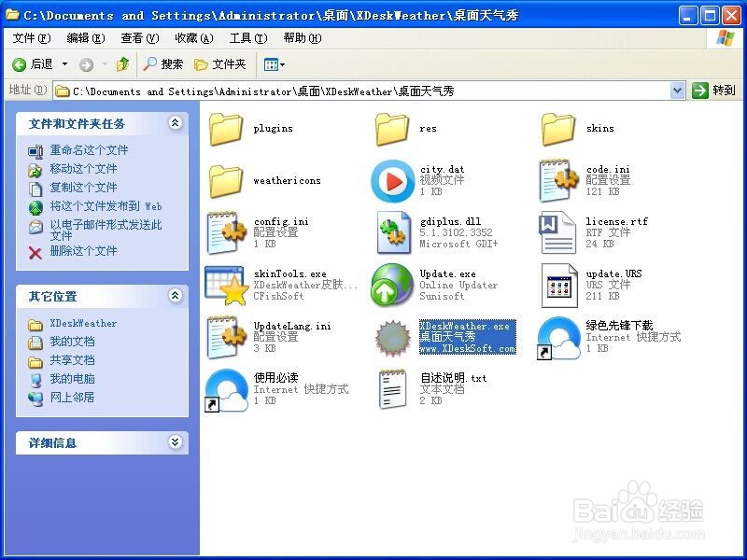Screen dimensions: 747x560
Task: Click into the address path field
Action: click(361, 91)
